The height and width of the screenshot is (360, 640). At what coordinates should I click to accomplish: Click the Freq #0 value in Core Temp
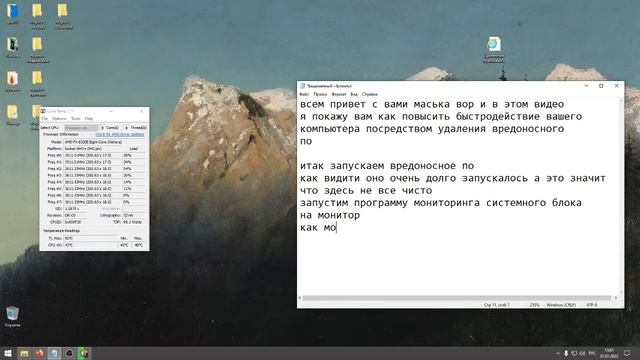click(x=93, y=156)
